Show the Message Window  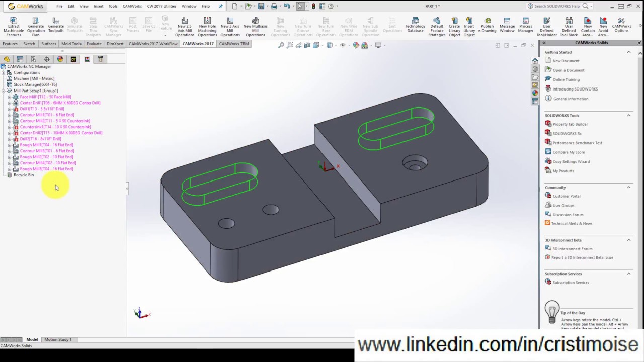pyautogui.click(x=507, y=25)
